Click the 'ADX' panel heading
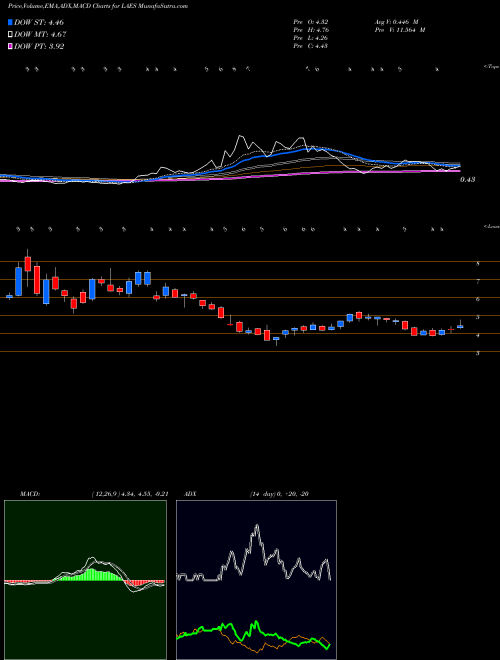500x660 pixels. [x=191, y=494]
